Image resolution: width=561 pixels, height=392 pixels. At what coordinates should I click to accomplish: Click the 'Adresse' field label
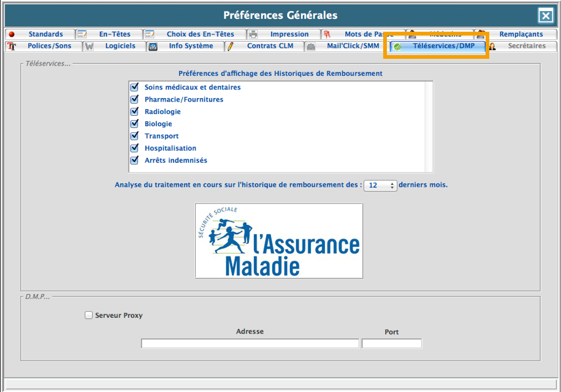click(x=250, y=331)
